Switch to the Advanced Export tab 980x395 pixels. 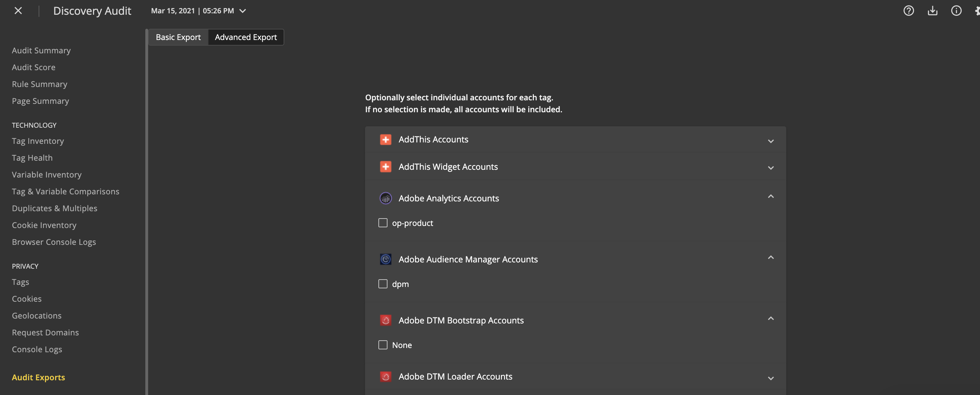point(246,37)
